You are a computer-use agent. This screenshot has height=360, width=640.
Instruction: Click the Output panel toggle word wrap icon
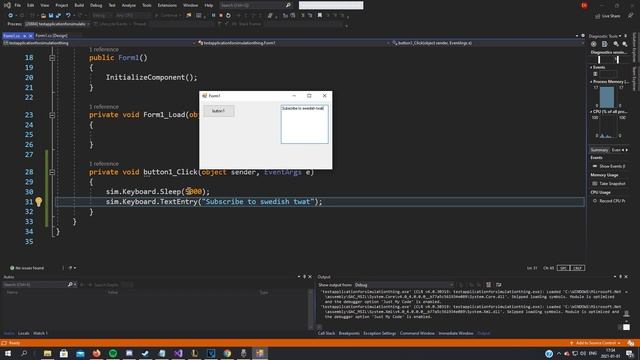[x=498, y=285]
